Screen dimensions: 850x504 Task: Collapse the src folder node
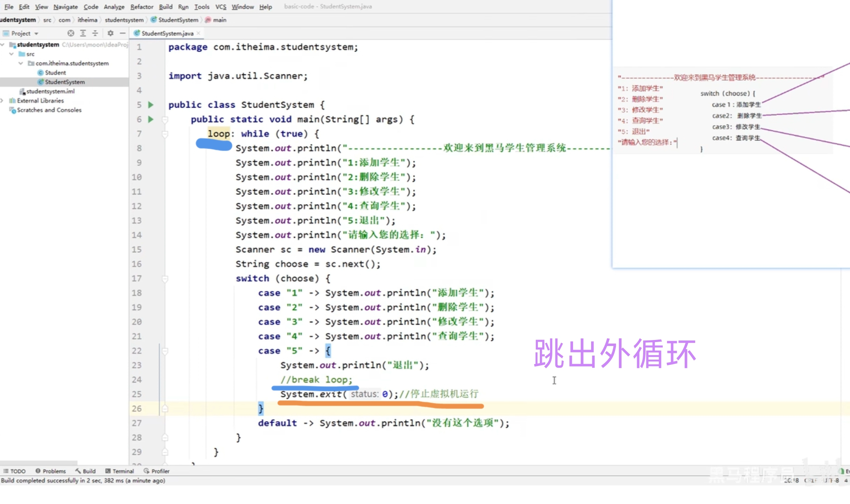coord(12,54)
